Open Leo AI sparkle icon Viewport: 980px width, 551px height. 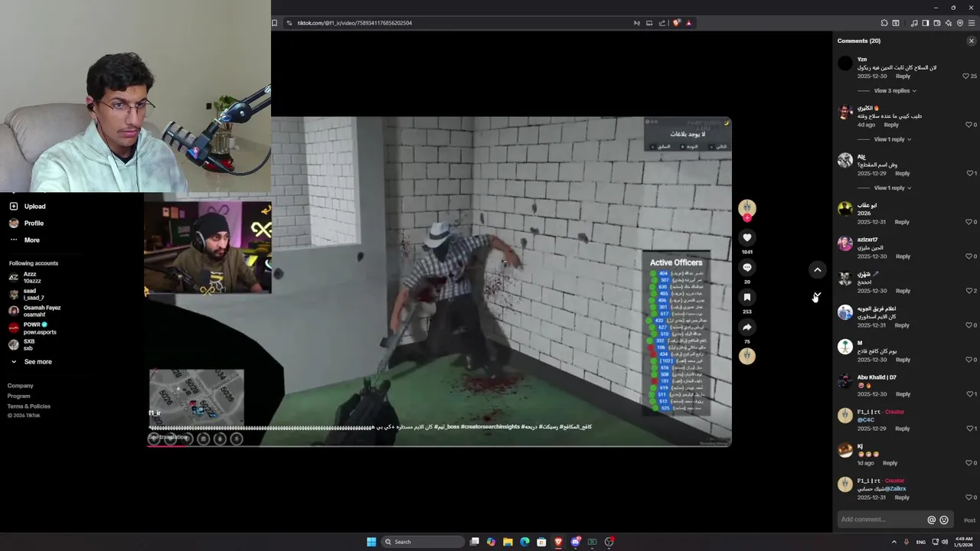click(949, 23)
